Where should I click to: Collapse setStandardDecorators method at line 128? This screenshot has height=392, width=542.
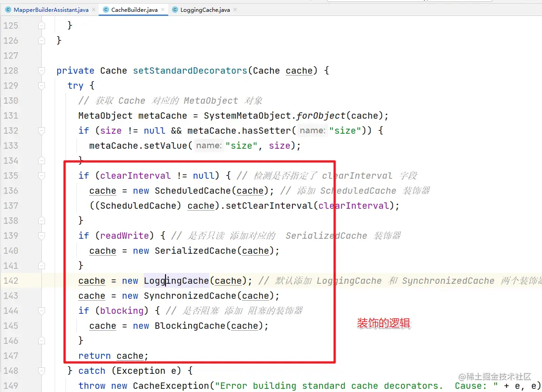click(41, 70)
